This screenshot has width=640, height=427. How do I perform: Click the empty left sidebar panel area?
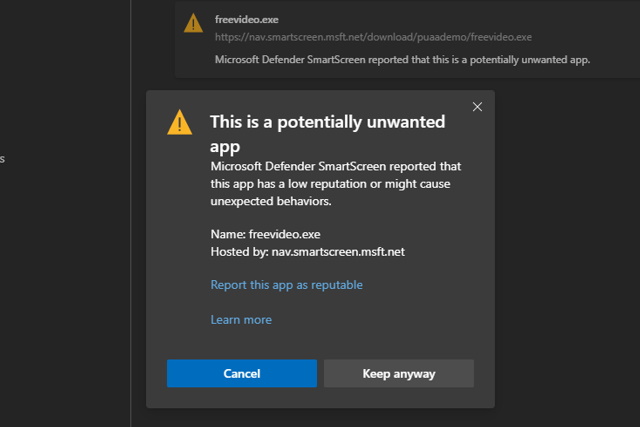click(x=60, y=300)
